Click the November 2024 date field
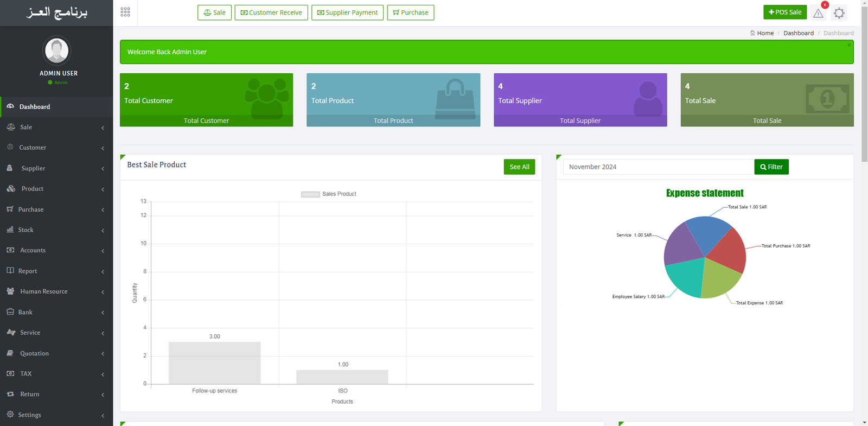 pos(658,167)
